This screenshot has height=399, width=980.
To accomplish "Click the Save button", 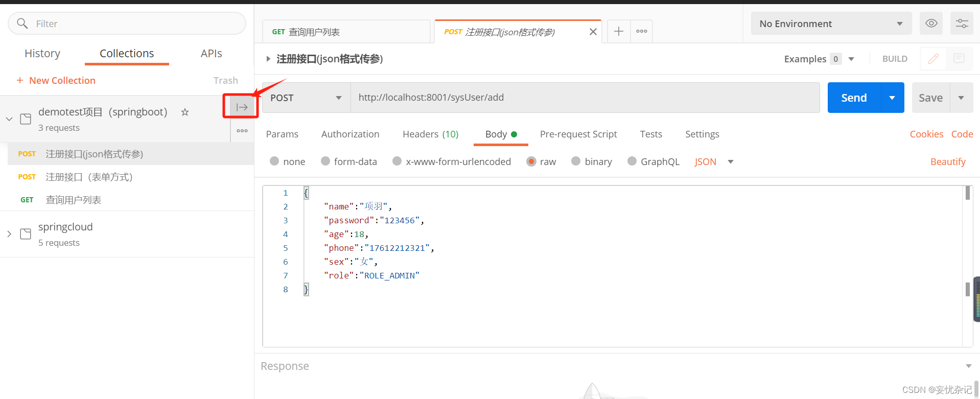I will [x=931, y=98].
